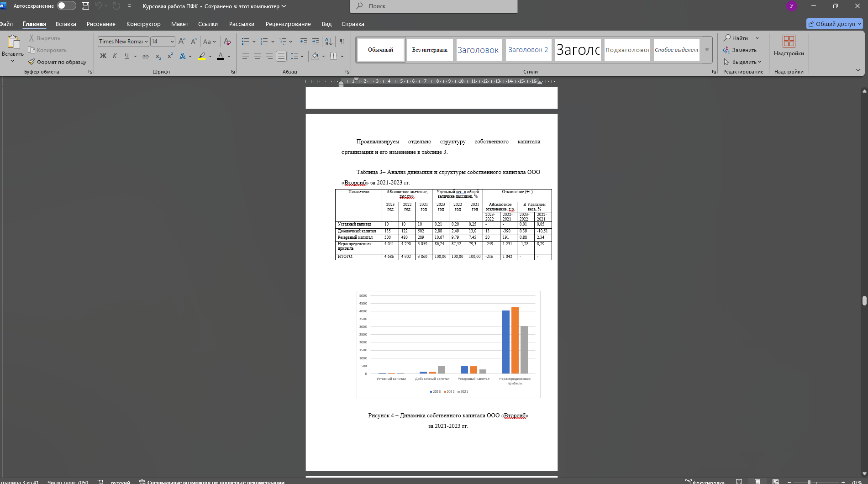Open the font size dropdown
The image size is (868, 484).
click(x=172, y=42)
